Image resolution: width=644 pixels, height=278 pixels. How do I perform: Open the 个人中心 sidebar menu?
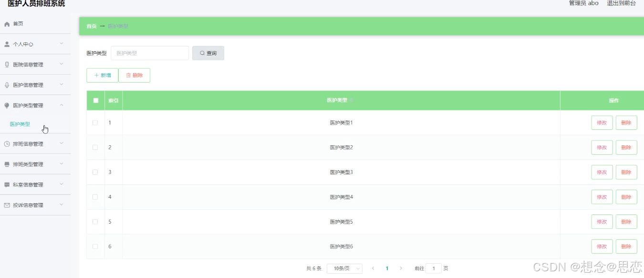[x=35, y=44]
